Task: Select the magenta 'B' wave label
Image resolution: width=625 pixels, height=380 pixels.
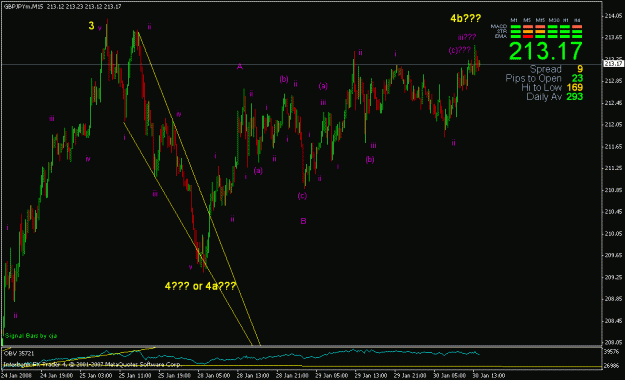Action: pos(303,221)
